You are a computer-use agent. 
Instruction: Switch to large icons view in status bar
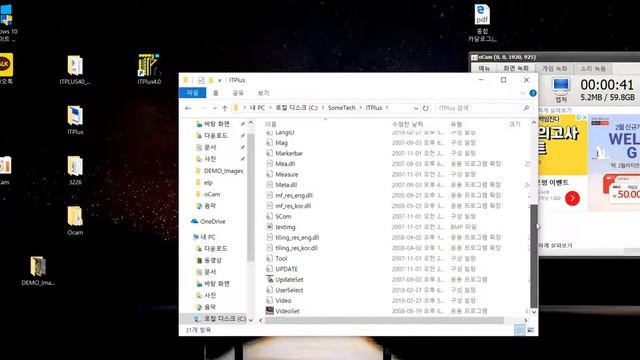(x=531, y=330)
